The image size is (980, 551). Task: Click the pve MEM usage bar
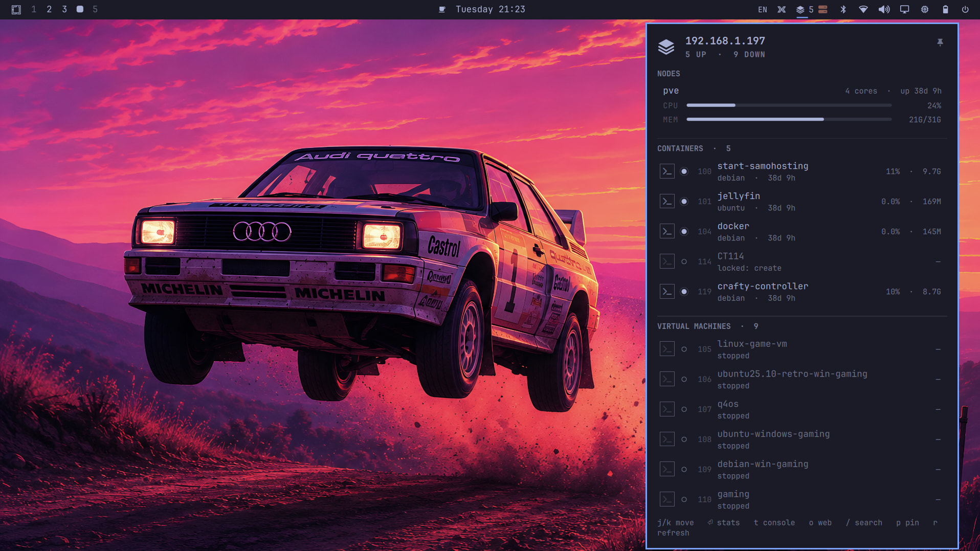[789, 120]
